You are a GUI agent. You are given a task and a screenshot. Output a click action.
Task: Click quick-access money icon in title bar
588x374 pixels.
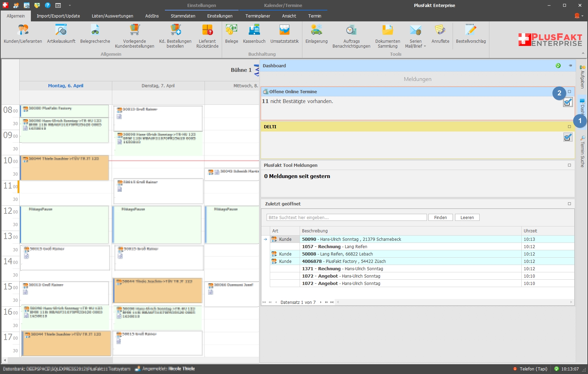(x=37, y=5)
